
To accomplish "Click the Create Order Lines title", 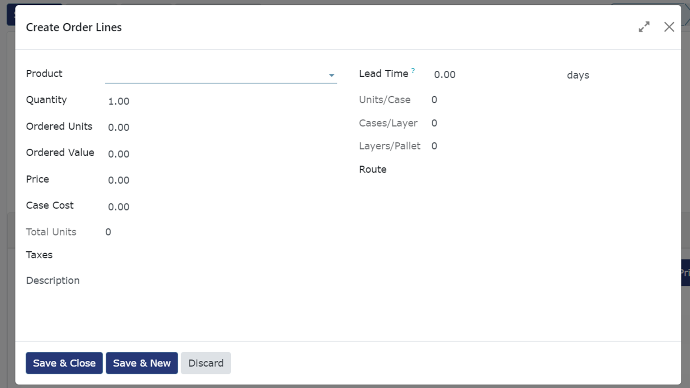I will pyautogui.click(x=74, y=27).
